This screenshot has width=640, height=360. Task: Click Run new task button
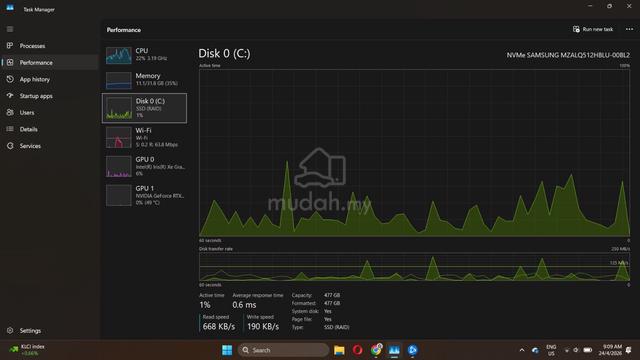click(x=593, y=29)
